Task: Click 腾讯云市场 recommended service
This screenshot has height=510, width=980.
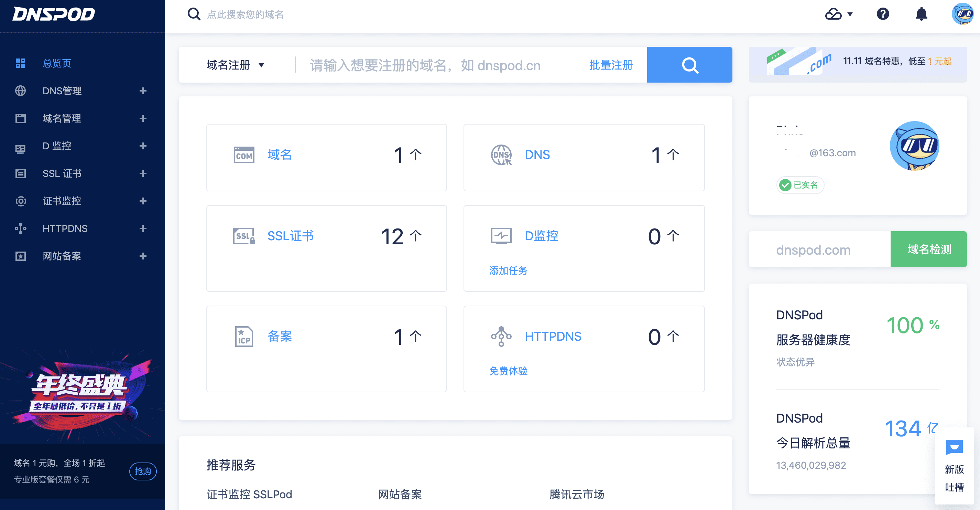Action: tap(577, 495)
